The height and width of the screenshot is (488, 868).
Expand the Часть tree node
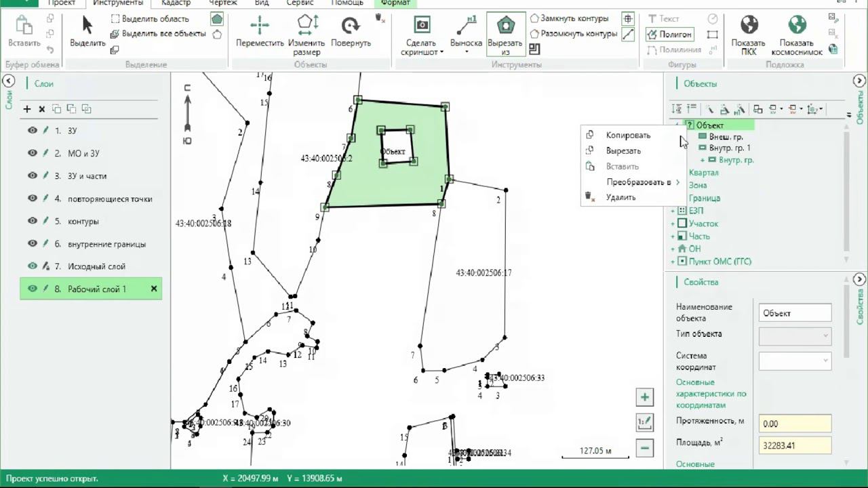tap(673, 237)
